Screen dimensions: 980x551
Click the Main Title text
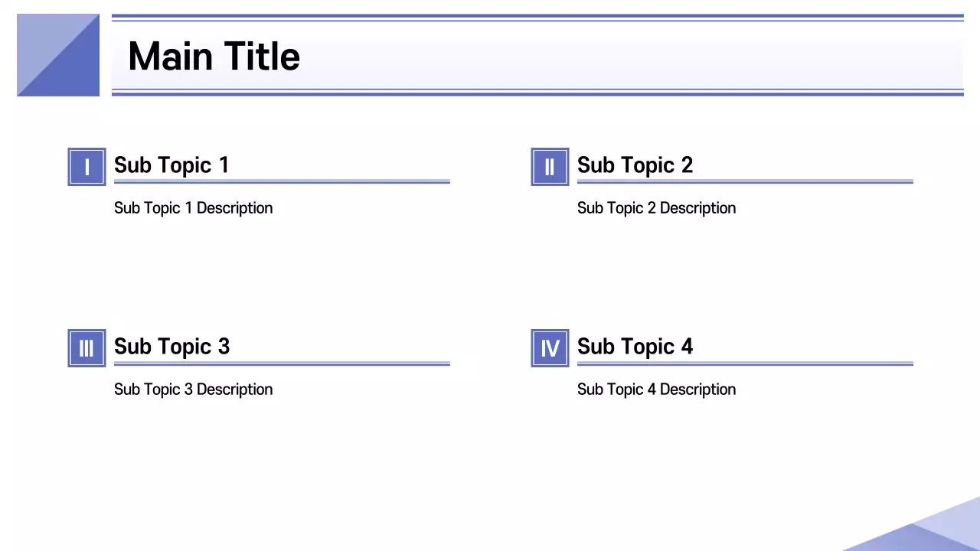214,57
